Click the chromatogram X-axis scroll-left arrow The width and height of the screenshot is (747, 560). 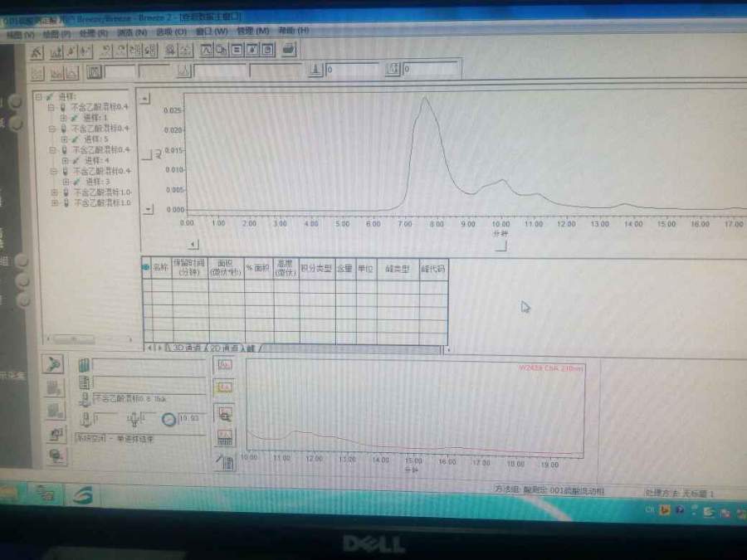pyautogui.click(x=193, y=245)
